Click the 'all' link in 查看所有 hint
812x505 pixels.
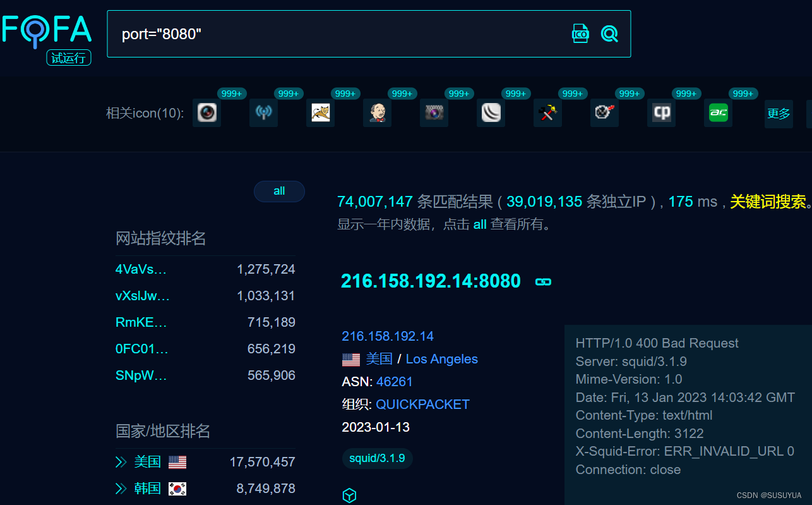click(480, 224)
